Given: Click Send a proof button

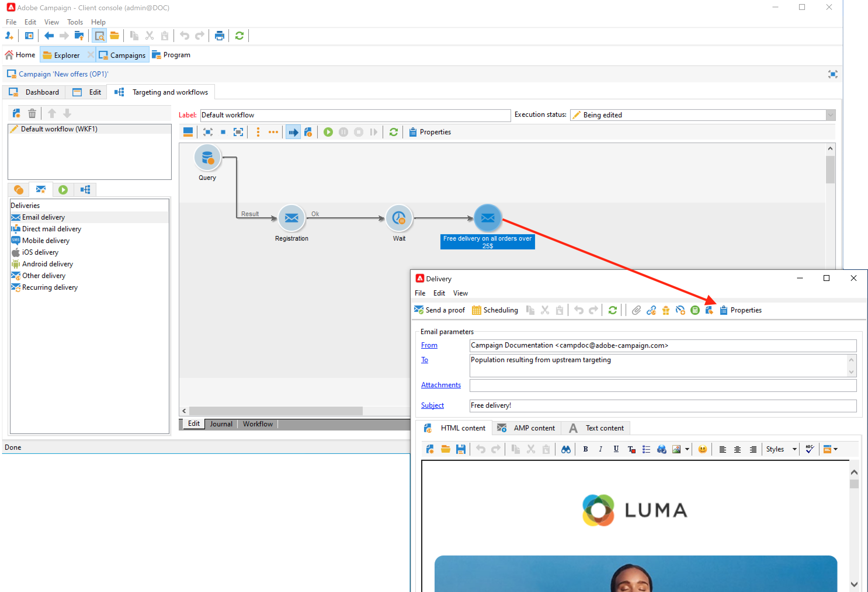Looking at the screenshot, I should tap(439, 310).
